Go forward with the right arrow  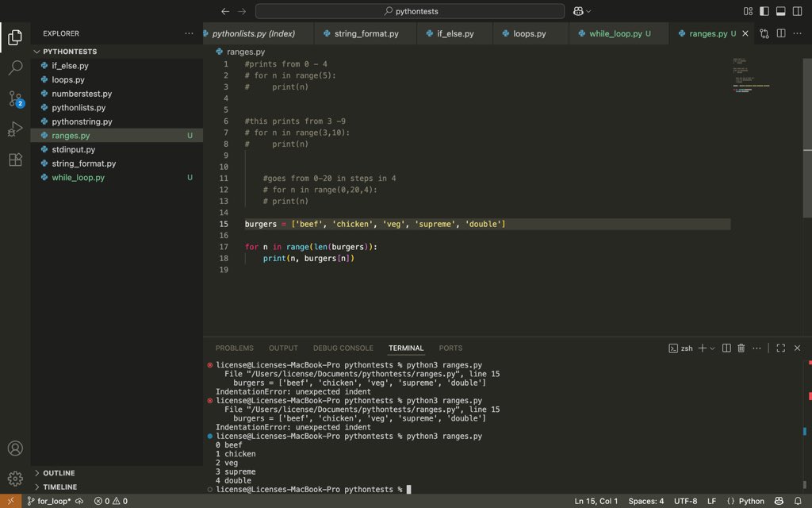click(x=242, y=11)
